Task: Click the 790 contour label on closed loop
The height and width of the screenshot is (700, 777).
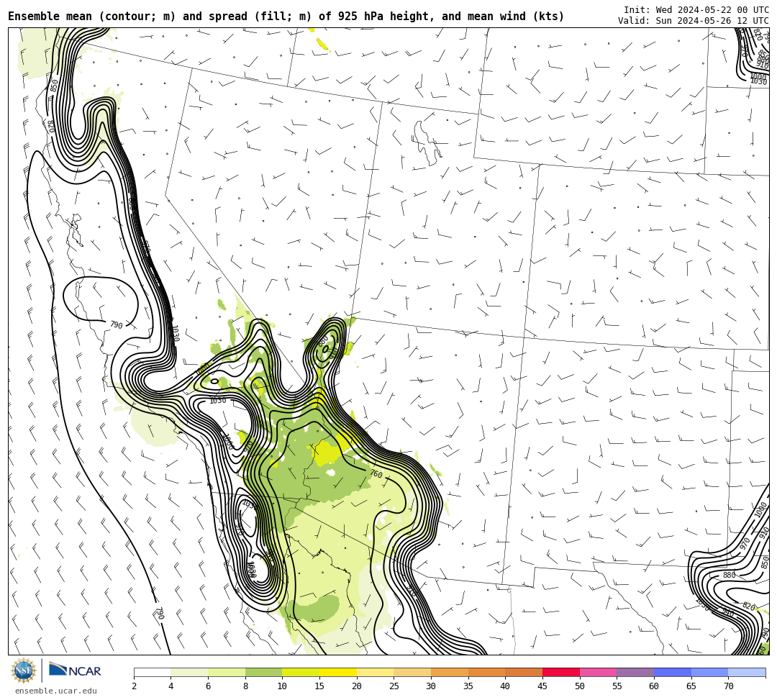Action: (x=116, y=325)
